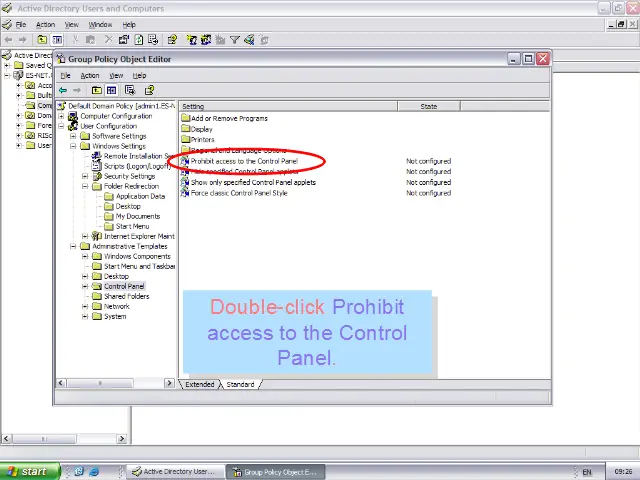Collapse Windows Settings node
The image size is (640, 480).
(73, 146)
